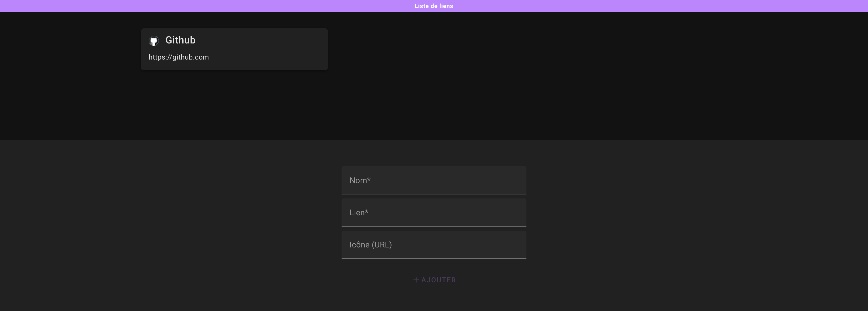Open the Github card title

pyautogui.click(x=180, y=40)
